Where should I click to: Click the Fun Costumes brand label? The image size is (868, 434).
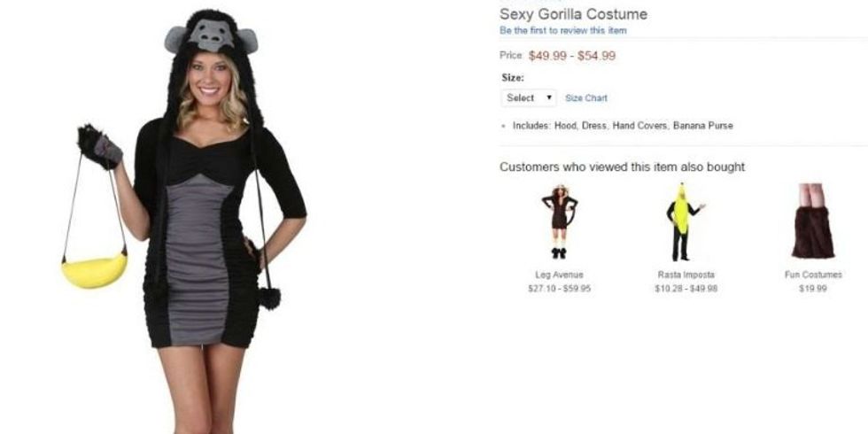tap(813, 275)
